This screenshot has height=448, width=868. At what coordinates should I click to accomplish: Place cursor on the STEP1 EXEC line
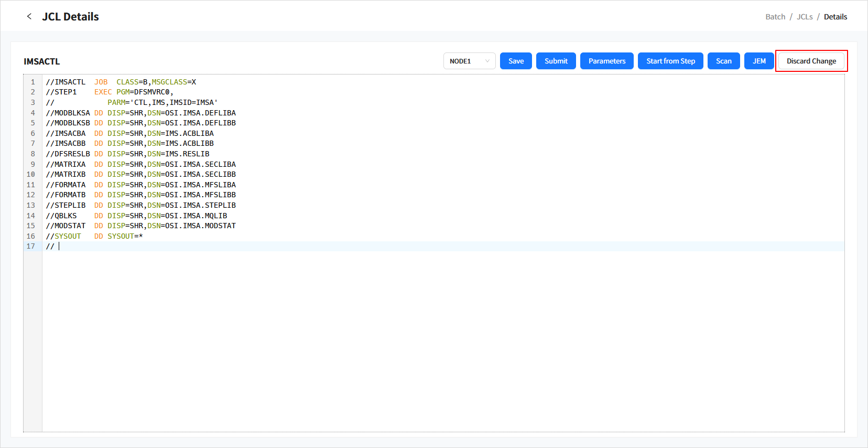[x=131, y=92]
